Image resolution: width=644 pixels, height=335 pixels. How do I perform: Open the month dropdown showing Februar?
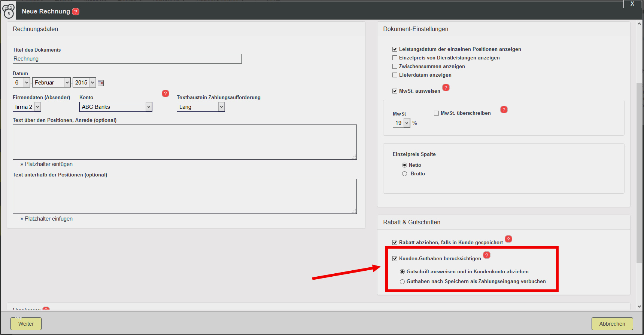(x=51, y=83)
